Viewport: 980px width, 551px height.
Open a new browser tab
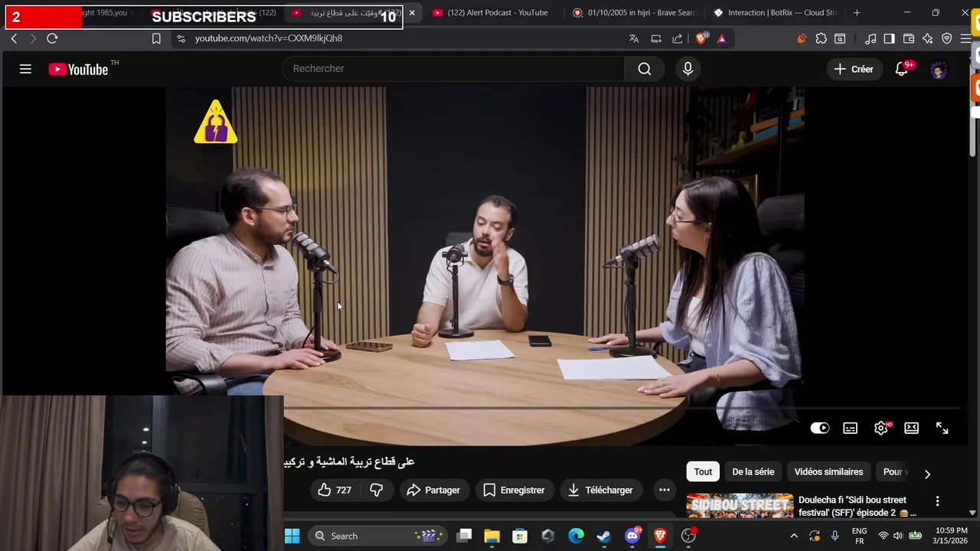857,12
